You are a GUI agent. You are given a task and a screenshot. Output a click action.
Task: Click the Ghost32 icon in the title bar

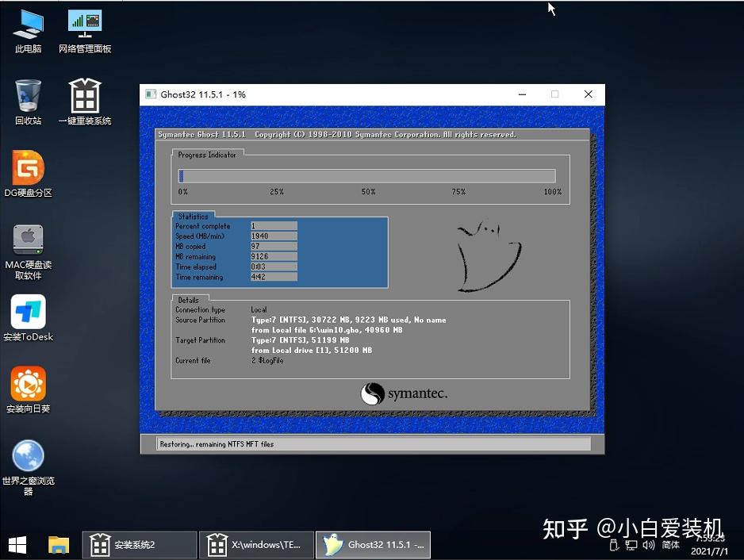[150, 94]
